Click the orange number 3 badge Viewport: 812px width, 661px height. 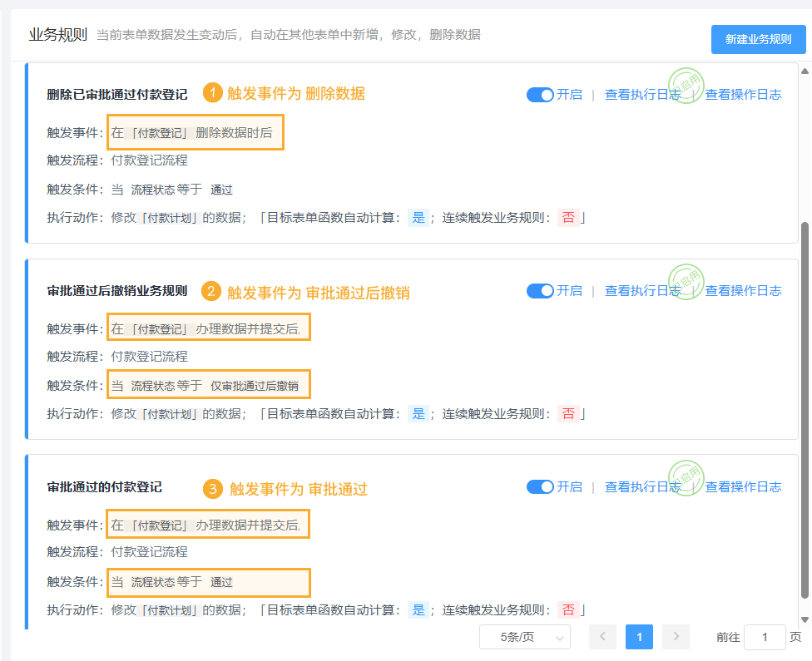pos(213,489)
